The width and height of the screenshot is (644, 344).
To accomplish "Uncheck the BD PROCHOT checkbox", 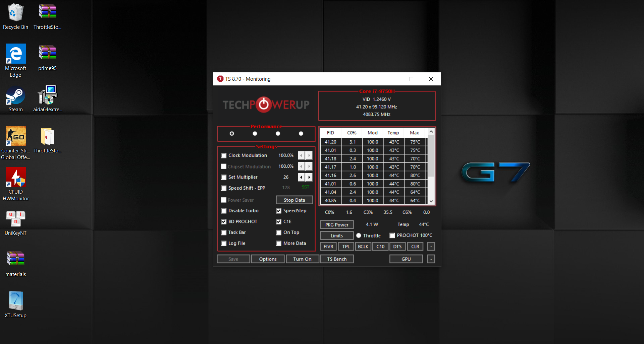I will coord(224,222).
